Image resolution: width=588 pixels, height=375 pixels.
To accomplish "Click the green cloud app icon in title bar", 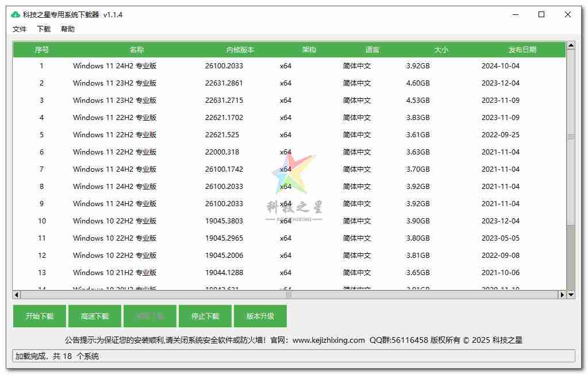I will coord(16,14).
